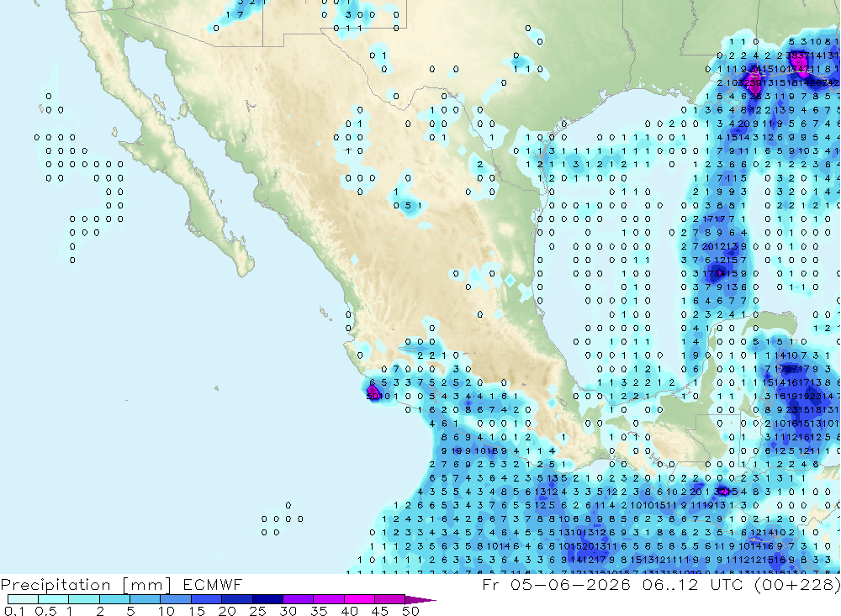Click the 5–10 mm legend color box
Image resolution: width=841 pixels, height=616 pixels.
[145, 599]
